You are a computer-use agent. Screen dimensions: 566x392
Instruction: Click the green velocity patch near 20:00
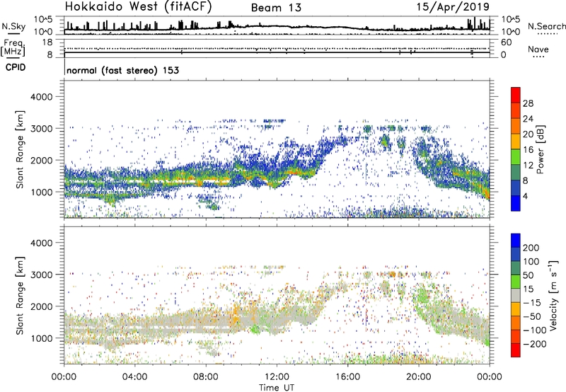click(422, 295)
